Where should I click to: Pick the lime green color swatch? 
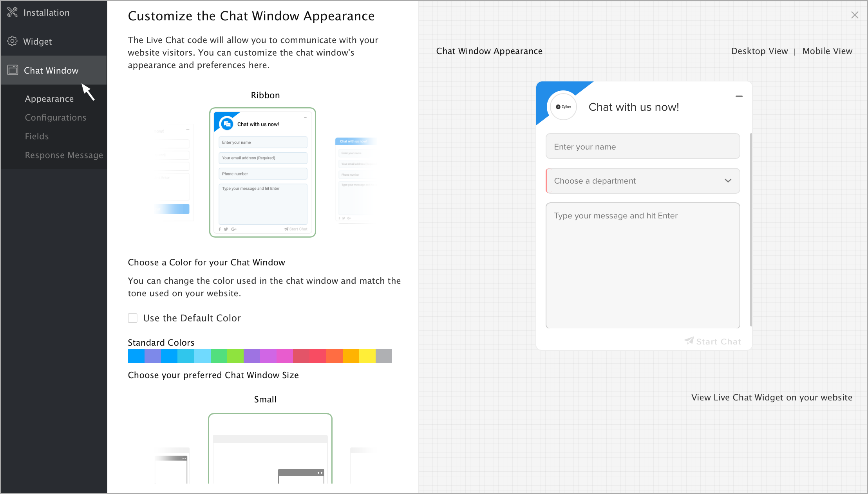(x=235, y=356)
